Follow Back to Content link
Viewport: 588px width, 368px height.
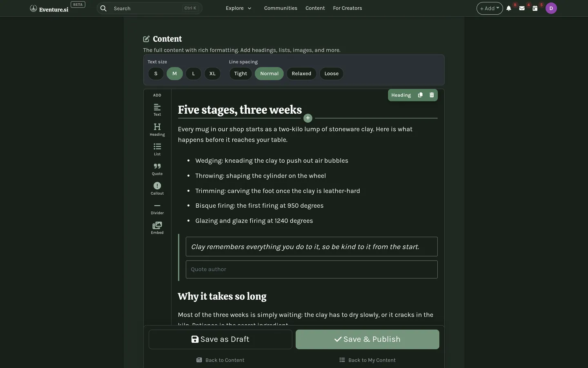tap(220, 360)
